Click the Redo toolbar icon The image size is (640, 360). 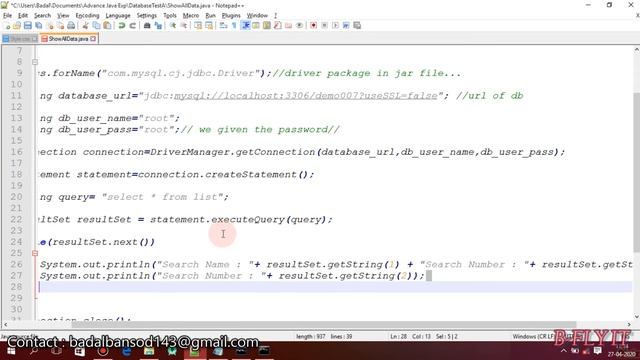[133, 26]
